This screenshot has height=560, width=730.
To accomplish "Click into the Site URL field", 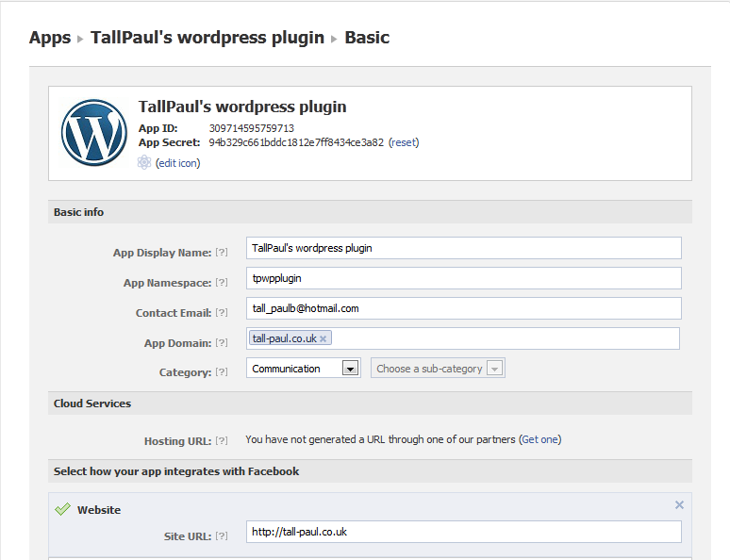I will click(x=464, y=532).
